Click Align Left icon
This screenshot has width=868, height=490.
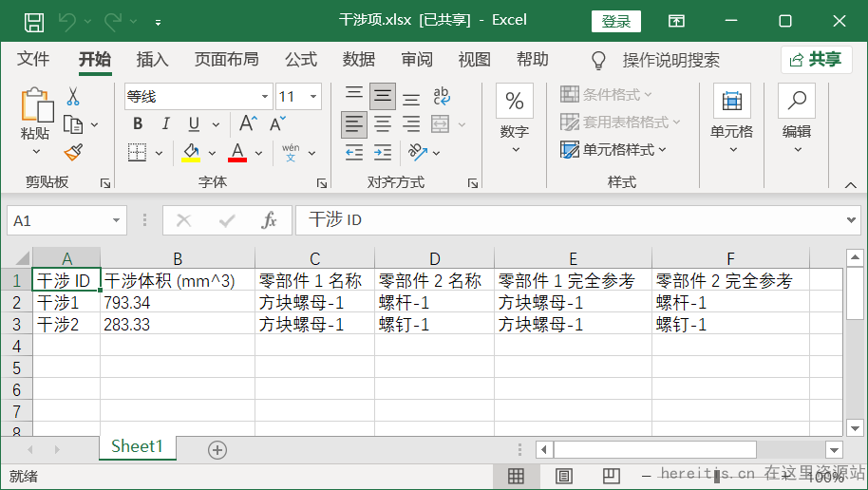(354, 124)
